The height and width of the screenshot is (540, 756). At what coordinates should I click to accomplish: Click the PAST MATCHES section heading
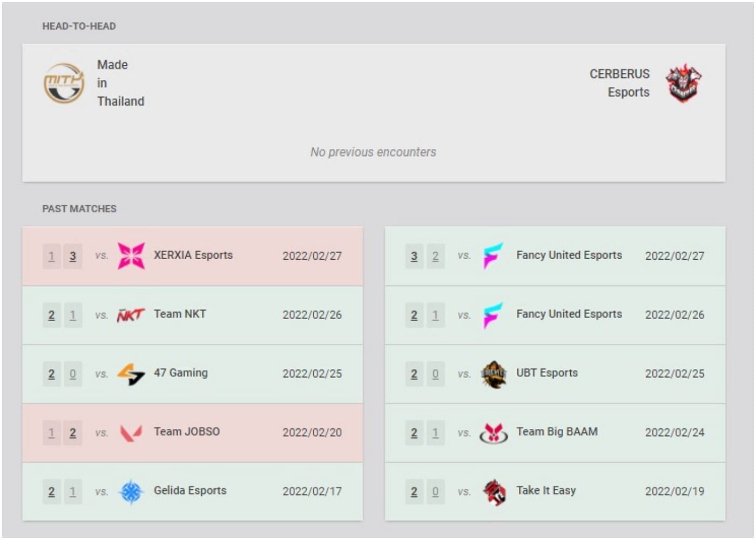tap(79, 208)
